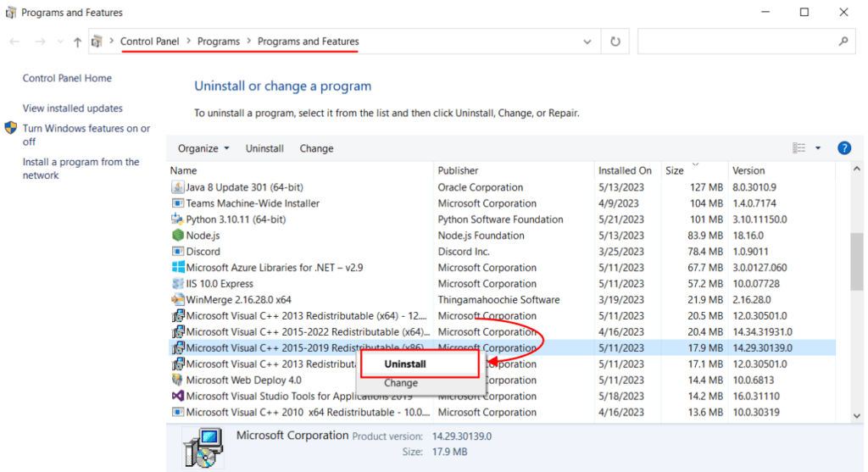
Task: Click the vertical scrollbar of program list
Action: click(856, 261)
